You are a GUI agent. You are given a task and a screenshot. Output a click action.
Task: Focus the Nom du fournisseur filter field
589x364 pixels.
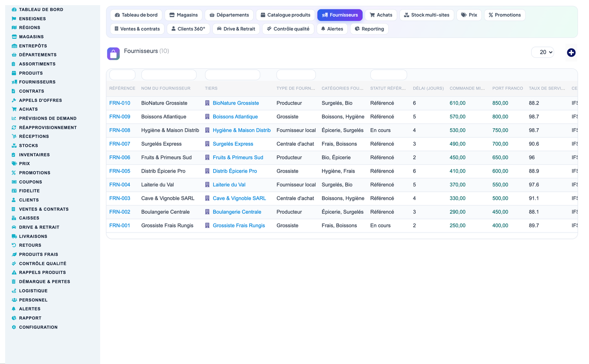169,75
